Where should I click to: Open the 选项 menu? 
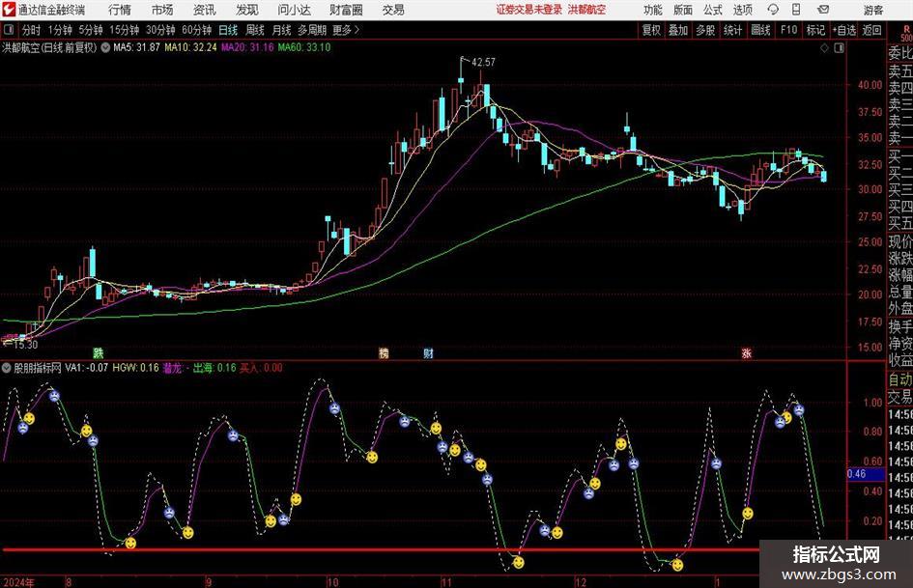tap(742, 10)
